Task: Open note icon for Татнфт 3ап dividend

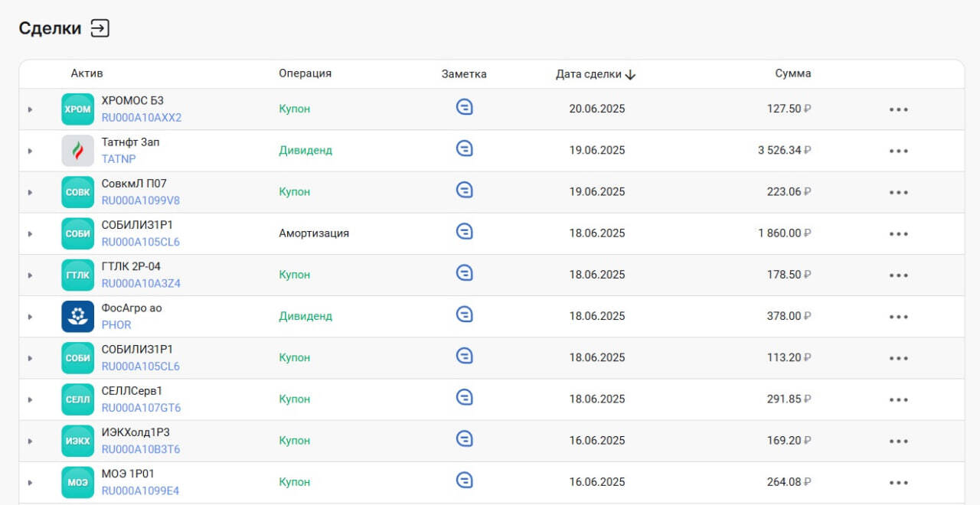Action: 464,148
